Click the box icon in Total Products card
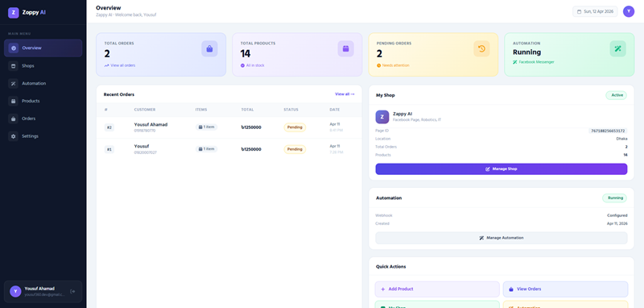 click(x=345, y=49)
